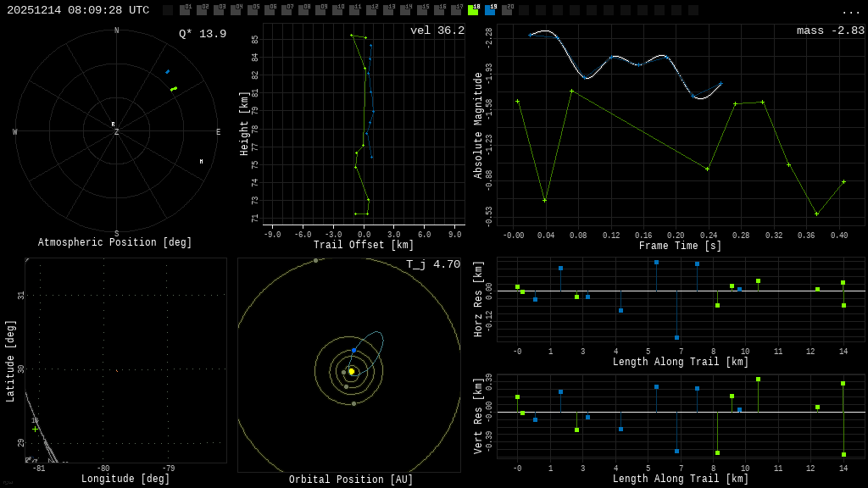Click the UTC timestamp at top left

coord(78,10)
